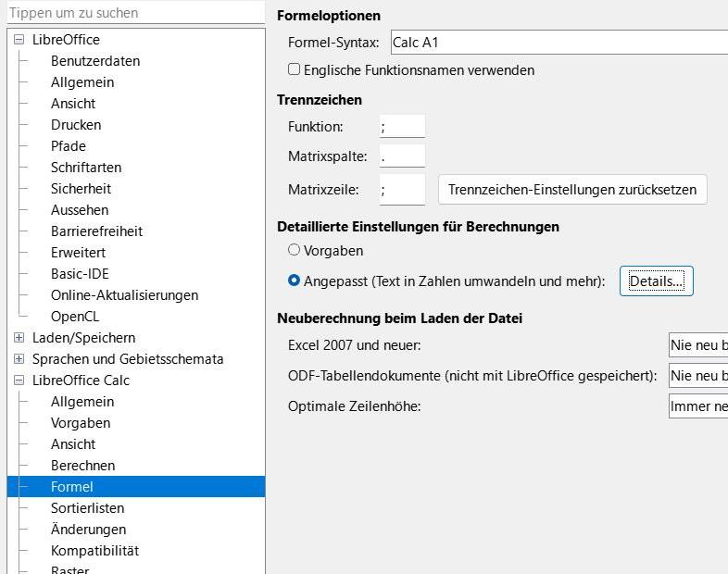The height and width of the screenshot is (574, 728).
Task: Select Sortierlisten in the options tree
Action: [87, 508]
